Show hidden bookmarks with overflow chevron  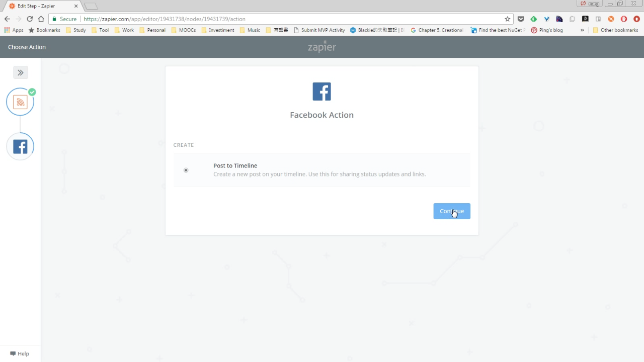(x=582, y=30)
